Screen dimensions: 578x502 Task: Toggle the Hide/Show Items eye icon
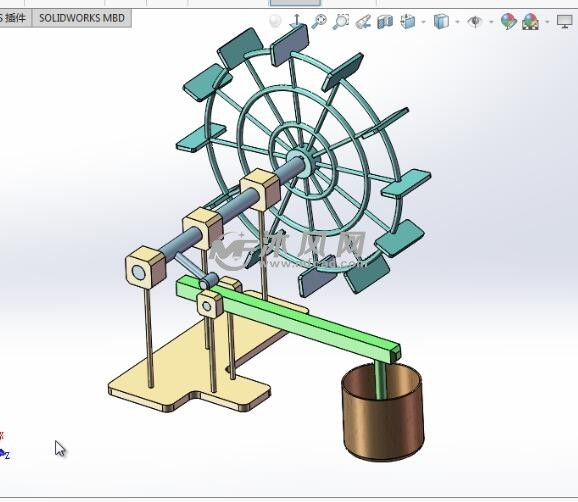click(475, 21)
